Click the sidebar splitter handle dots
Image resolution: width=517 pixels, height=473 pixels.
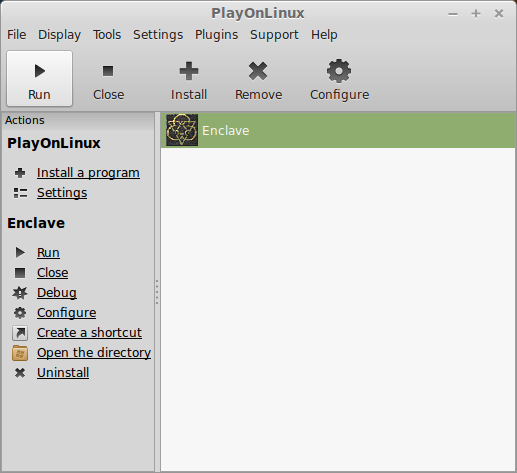coord(157,292)
